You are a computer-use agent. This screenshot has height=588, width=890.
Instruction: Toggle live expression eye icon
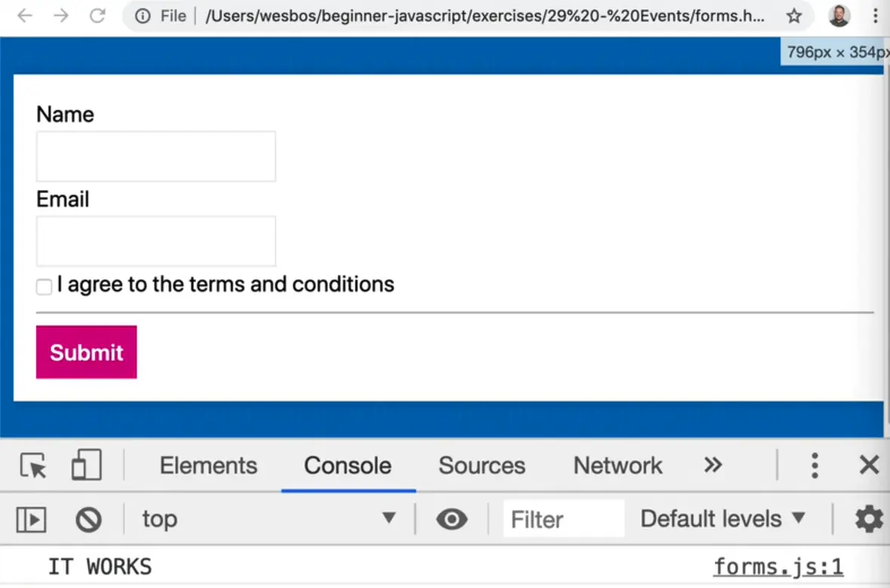point(452,519)
